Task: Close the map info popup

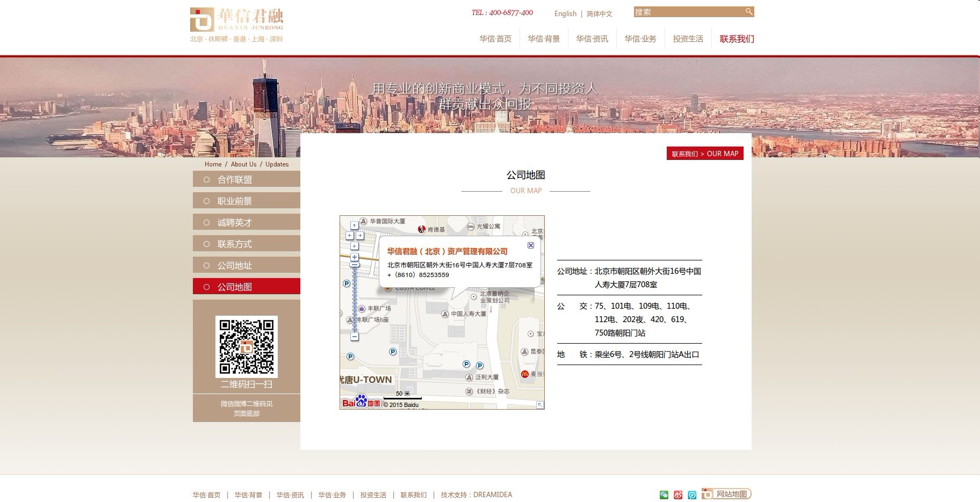Action: (x=531, y=245)
